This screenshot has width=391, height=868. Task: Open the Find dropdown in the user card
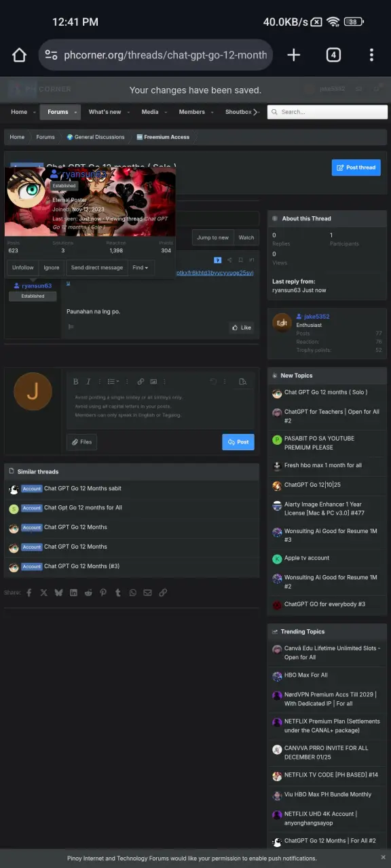click(141, 268)
